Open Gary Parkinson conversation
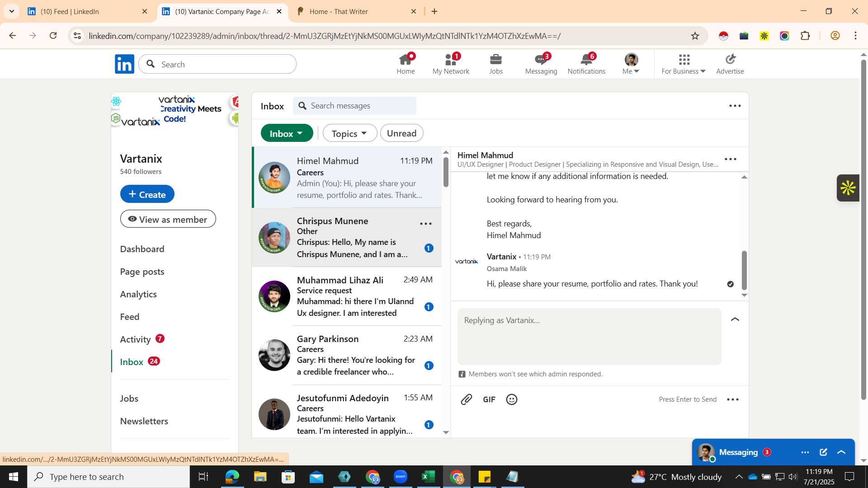868x488 pixels. tap(347, 356)
